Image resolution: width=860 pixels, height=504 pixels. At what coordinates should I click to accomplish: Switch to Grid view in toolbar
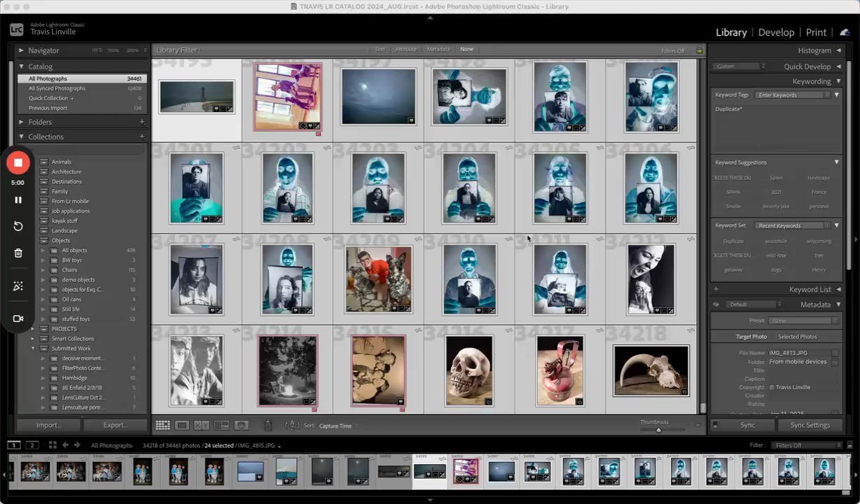(162, 425)
